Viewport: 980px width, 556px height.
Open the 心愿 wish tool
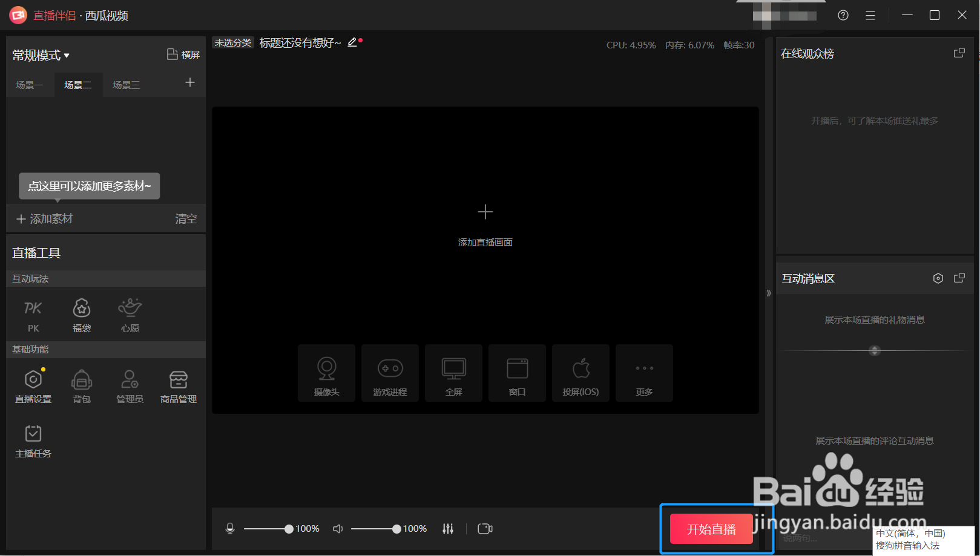[130, 316]
